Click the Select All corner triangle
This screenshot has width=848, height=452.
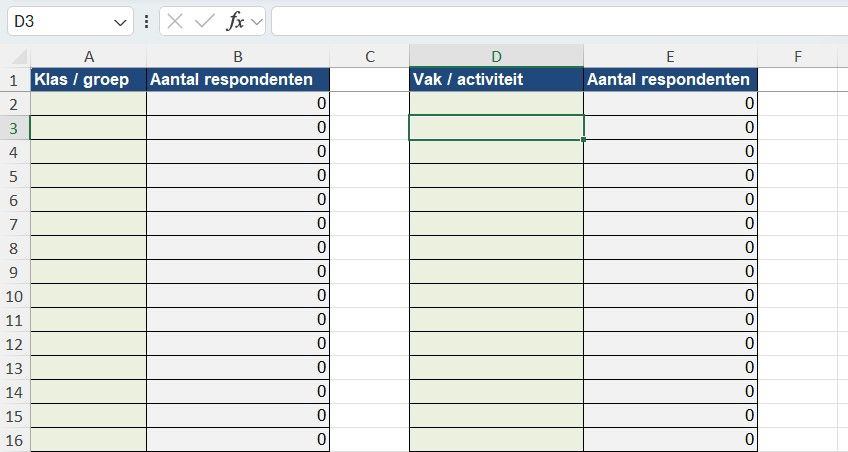pyautogui.click(x=19, y=57)
